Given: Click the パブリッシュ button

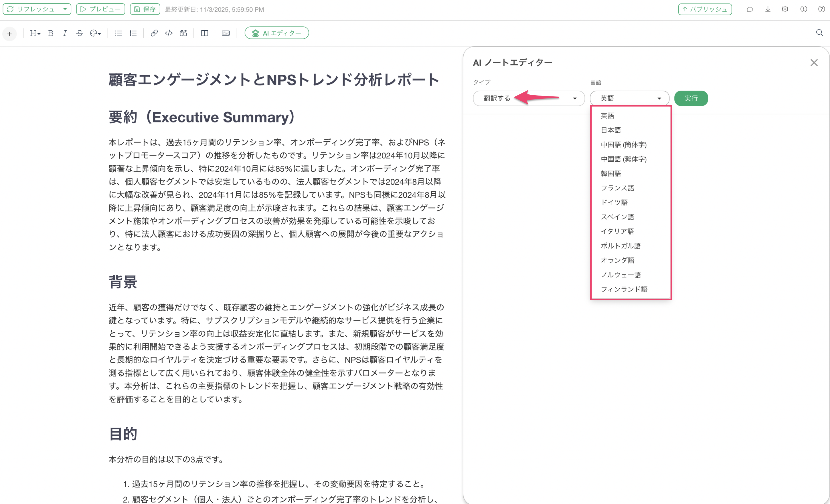Looking at the screenshot, I should pos(705,9).
